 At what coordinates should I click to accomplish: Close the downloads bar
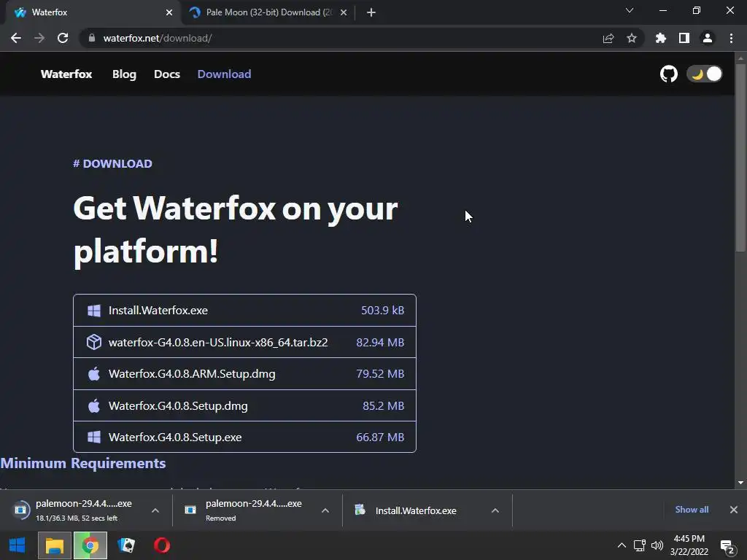[734, 510]
